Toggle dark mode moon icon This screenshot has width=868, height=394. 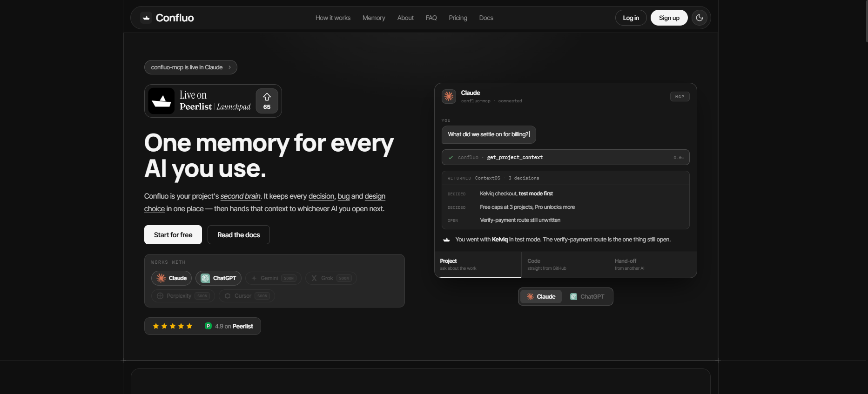click(700, 18)
